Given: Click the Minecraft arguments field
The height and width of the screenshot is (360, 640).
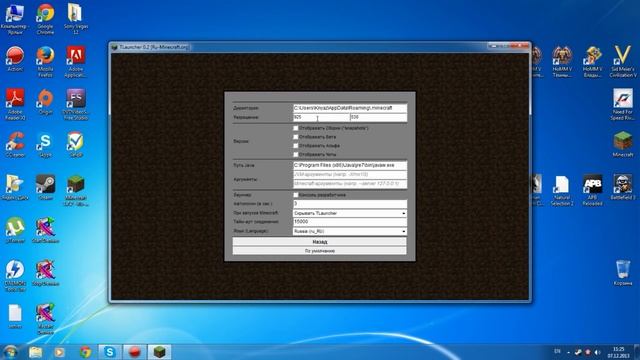Looking at the screenshot, I should 350,184.
